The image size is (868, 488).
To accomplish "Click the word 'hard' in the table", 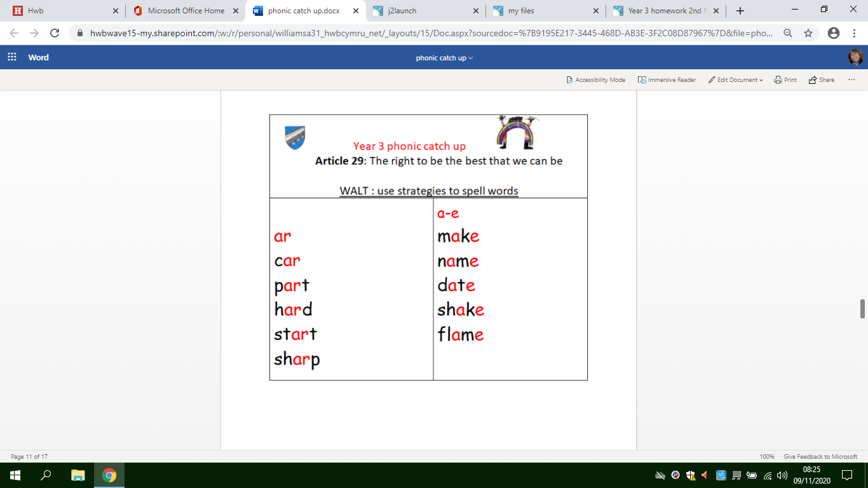I will click(x=294, y=309).
